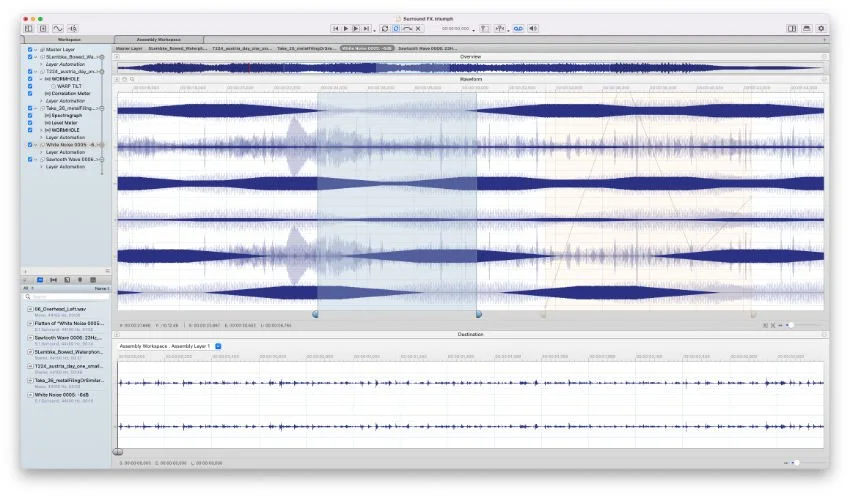Start playback with the Play button
850x496 pixels.
click(346, 28)
